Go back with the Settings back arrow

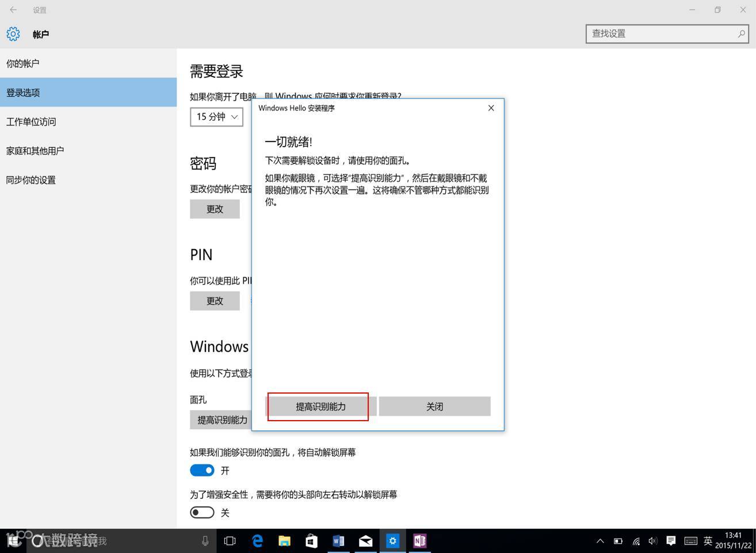click(x=13, y=10)
